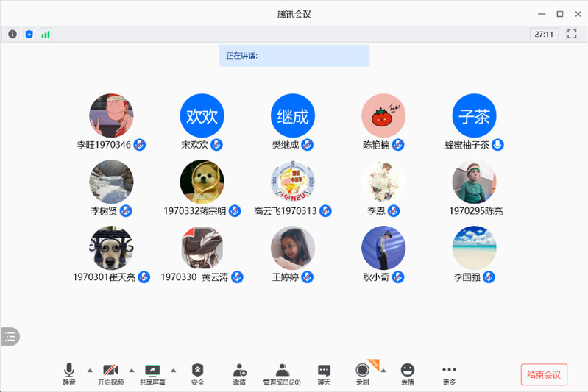The image size is (588, 392).
Task: Open the 邀请 invite participants icon
Action: pos(239,374)
